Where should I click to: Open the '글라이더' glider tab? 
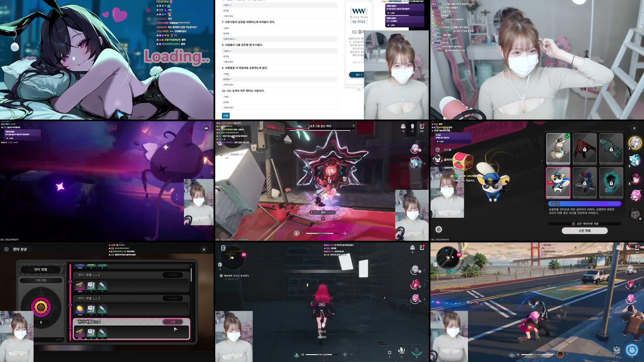pyautogui.click(x=443, y=160)
